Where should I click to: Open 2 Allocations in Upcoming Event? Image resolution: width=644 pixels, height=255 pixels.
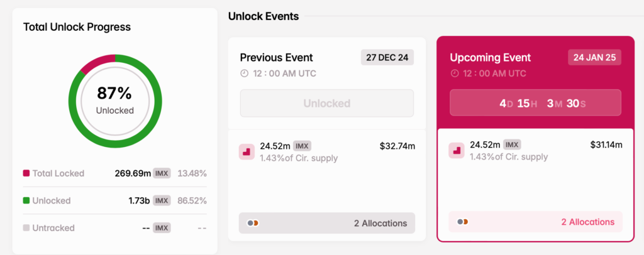(x=587, y=222)
